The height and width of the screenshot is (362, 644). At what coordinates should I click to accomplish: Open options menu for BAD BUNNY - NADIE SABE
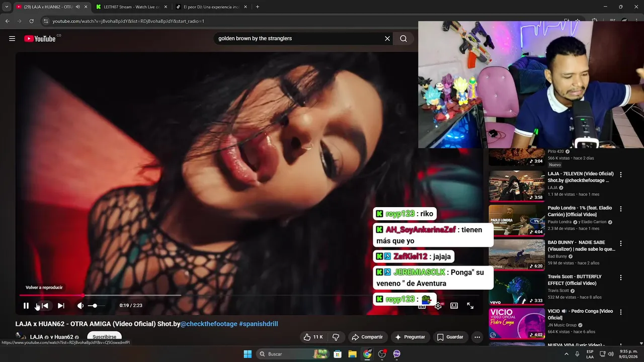click(x=621, y=243)
